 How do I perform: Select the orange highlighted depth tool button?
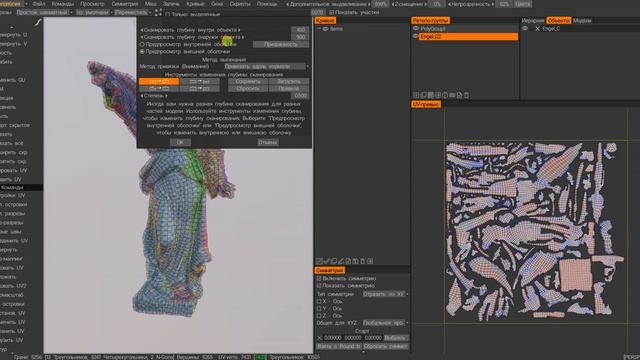coord(159,81)
